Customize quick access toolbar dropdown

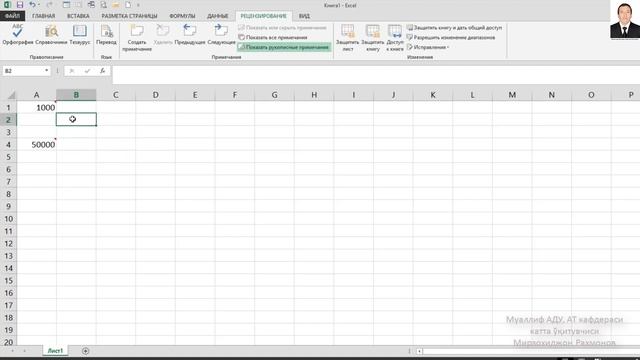tap(138, 5)
